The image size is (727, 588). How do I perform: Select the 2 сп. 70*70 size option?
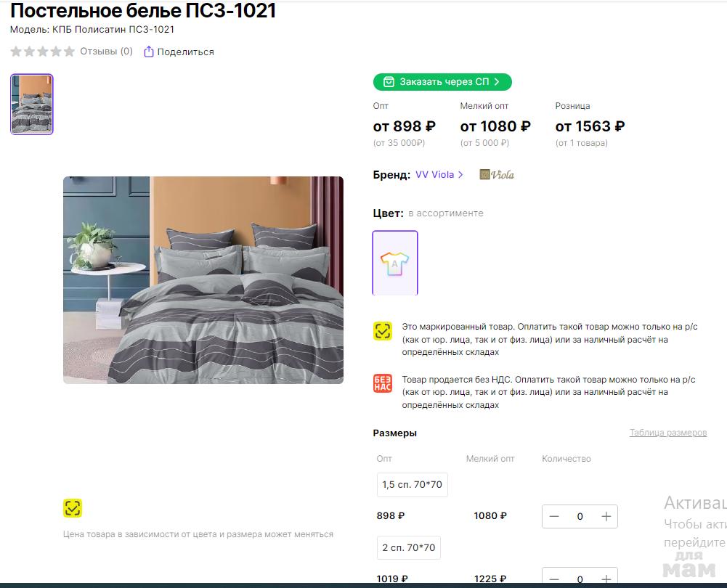click(x=408, y=547)
